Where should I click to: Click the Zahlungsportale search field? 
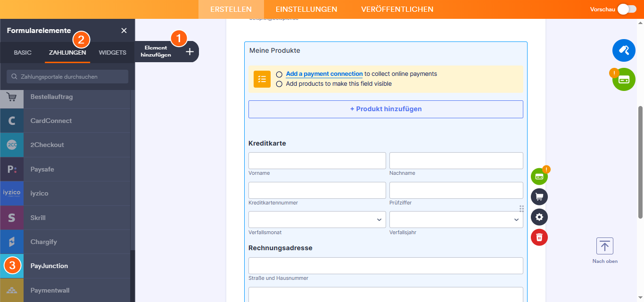[67, 76]
